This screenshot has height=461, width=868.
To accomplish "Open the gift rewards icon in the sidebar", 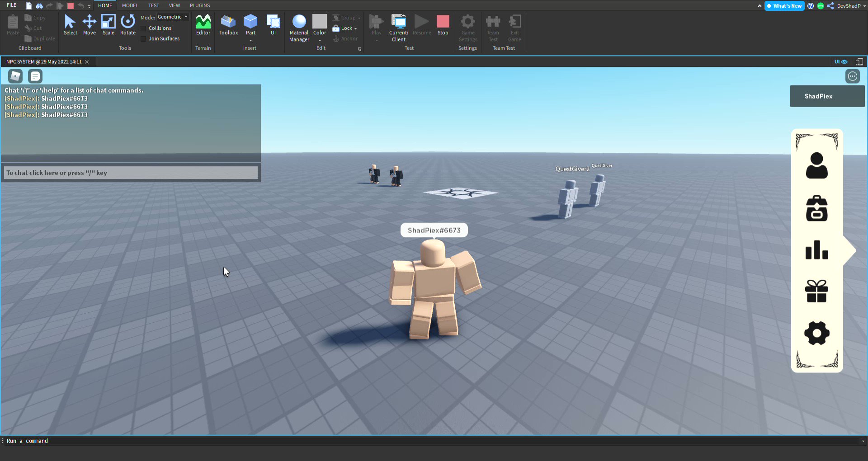I will click(x=816, y=291).
